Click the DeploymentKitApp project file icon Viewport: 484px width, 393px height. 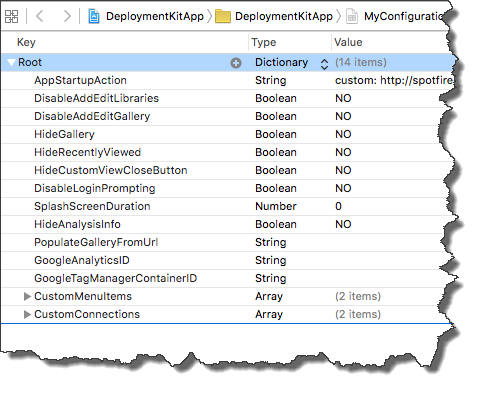tap(94, 16)
